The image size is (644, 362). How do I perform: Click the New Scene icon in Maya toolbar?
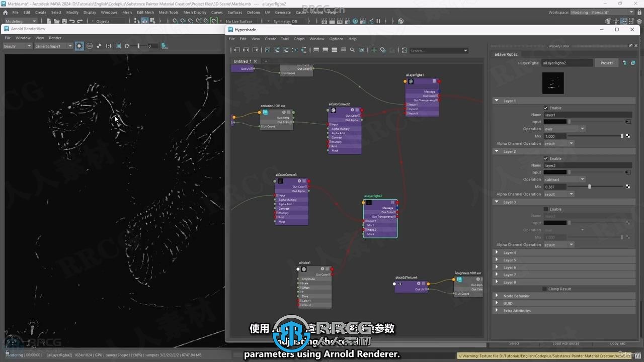[49, 21]
